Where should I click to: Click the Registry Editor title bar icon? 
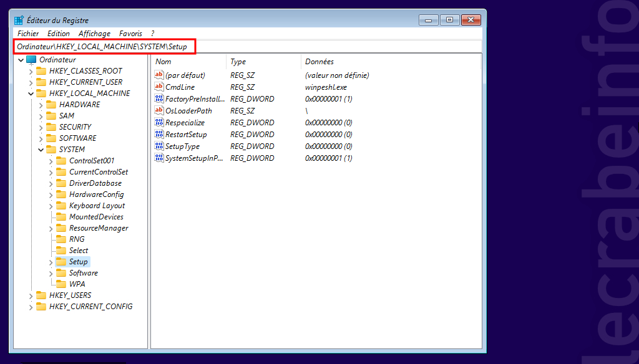19,20
